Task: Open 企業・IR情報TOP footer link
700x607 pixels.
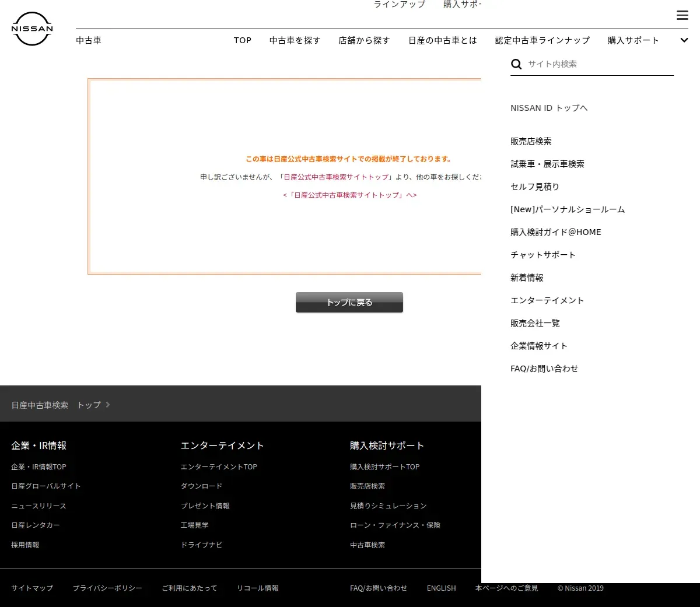Action: 38,466
